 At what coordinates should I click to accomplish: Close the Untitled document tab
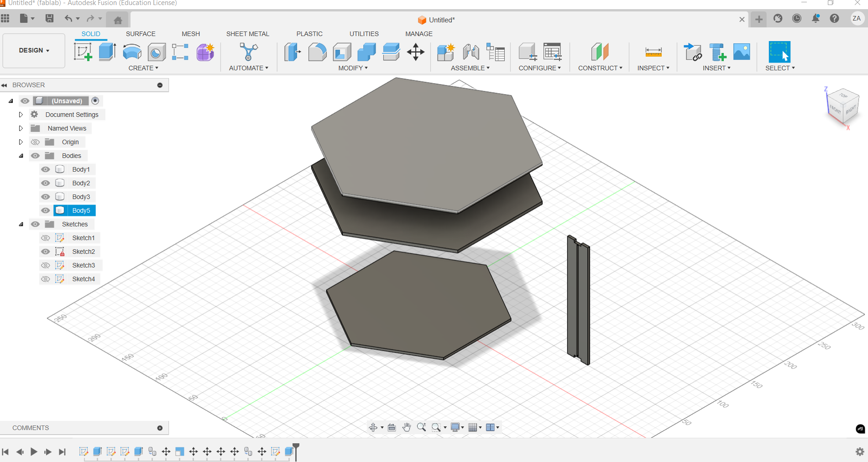(x=742, y=19)
